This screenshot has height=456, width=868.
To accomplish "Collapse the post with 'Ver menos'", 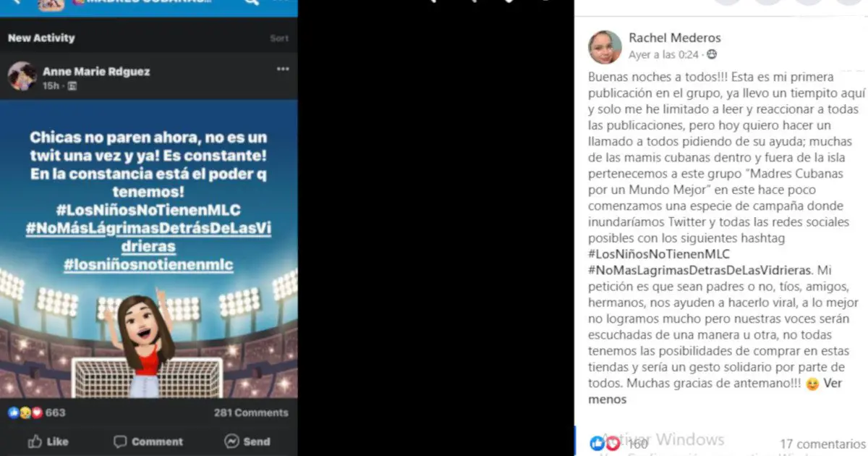I will pyautogui.click(x=715, y=392).
